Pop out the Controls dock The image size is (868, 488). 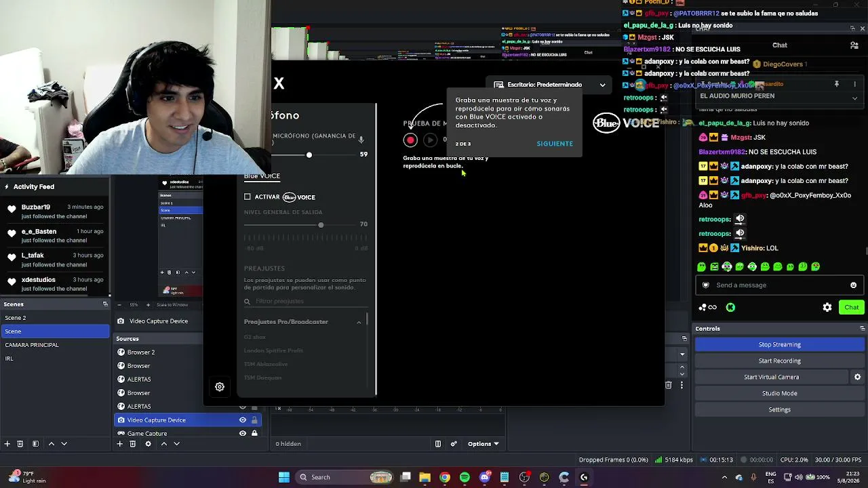point(862,329)
